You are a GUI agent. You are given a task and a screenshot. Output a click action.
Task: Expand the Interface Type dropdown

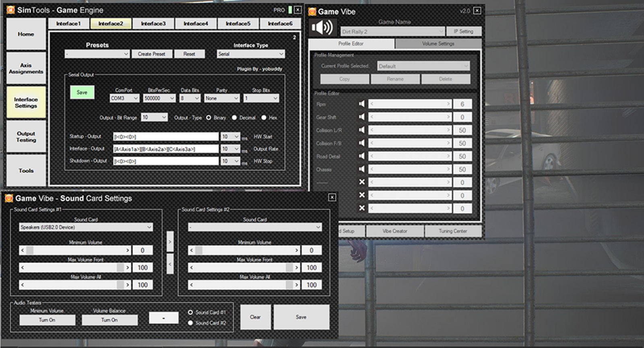click(x=251, y=54)
